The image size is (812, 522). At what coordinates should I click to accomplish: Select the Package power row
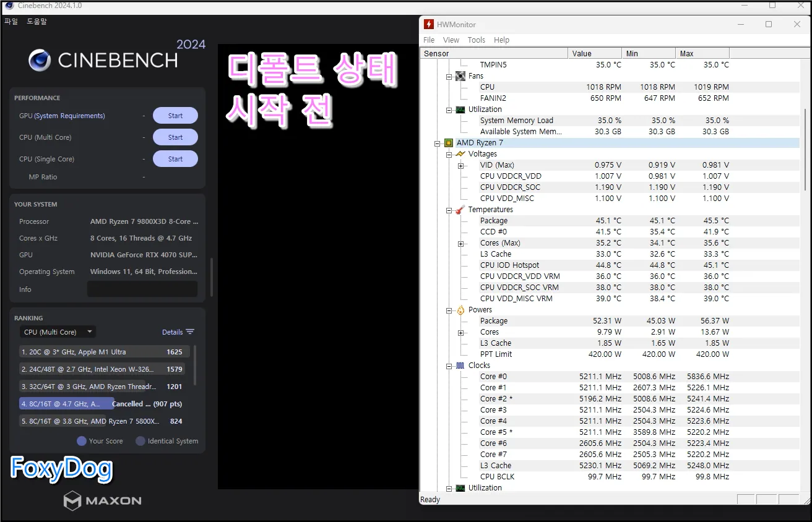[x=610, y=321]
